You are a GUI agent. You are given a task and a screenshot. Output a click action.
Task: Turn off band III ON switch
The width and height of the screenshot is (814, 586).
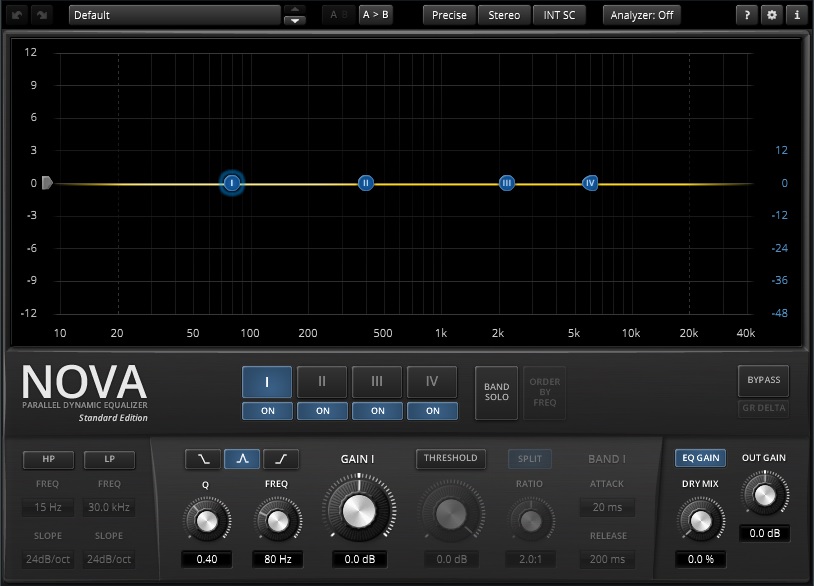(x=377, y=411)
